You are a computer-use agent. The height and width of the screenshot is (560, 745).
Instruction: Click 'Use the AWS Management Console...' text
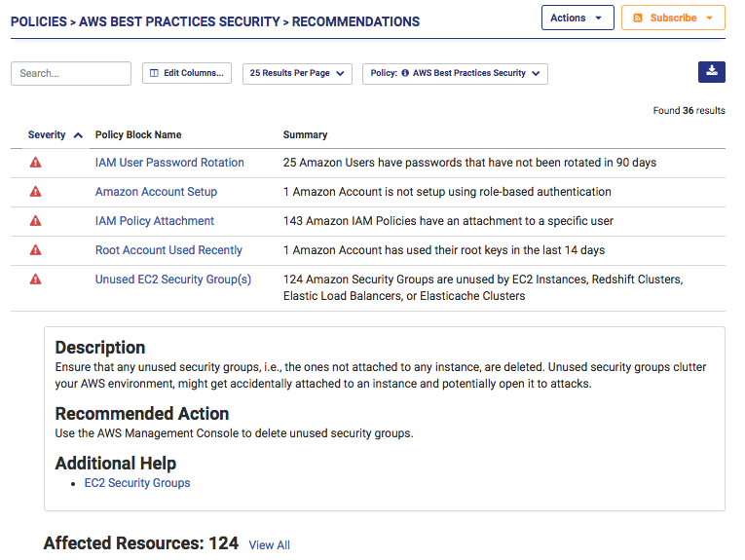click(x=235, y=433)
